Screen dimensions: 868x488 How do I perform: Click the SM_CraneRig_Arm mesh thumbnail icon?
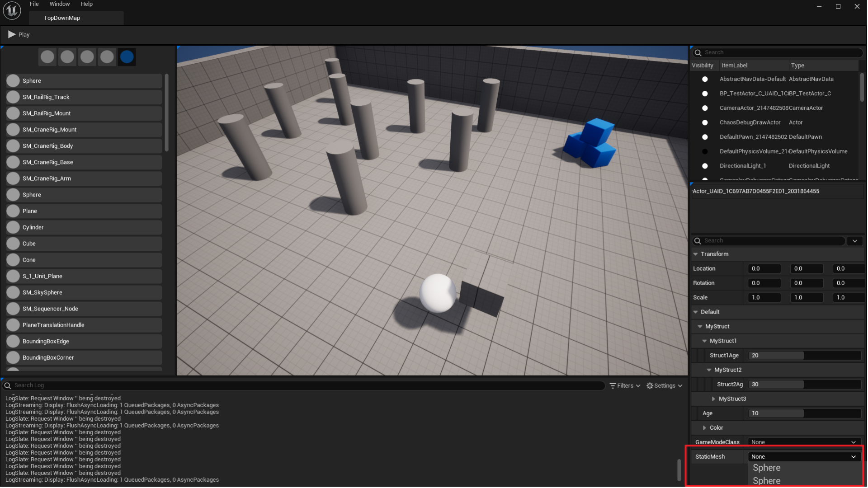click(x=13, y=178)
